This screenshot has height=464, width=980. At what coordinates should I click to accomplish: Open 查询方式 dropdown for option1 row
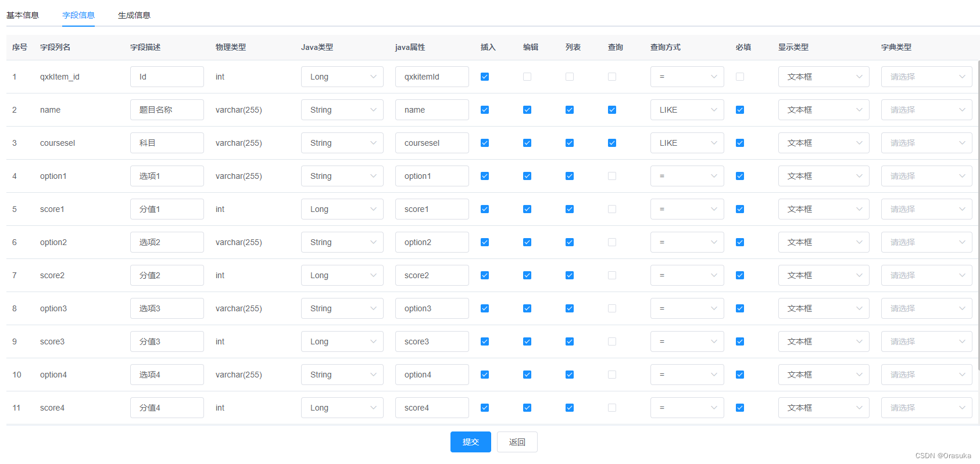click(x=687, y=176)
